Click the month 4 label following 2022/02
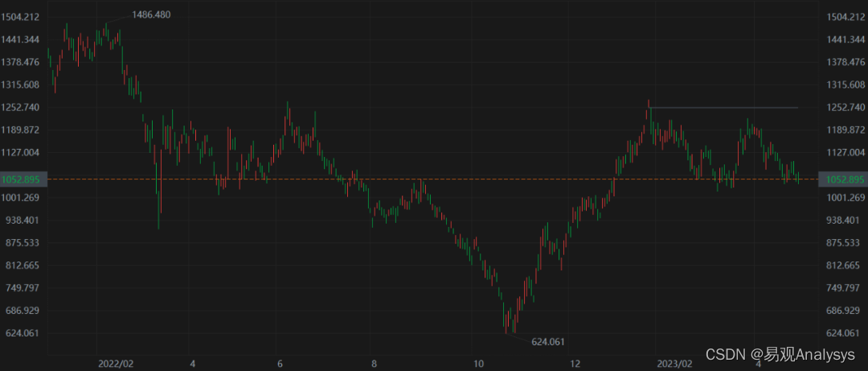The image size is (868, 371). (x=192, y=364)
